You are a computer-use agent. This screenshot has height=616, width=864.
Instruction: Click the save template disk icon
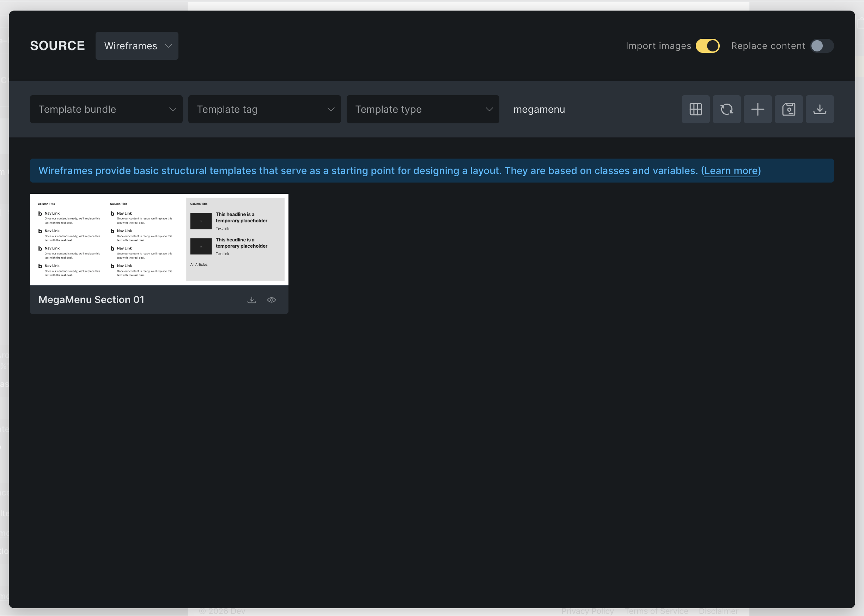pos(789,109)
